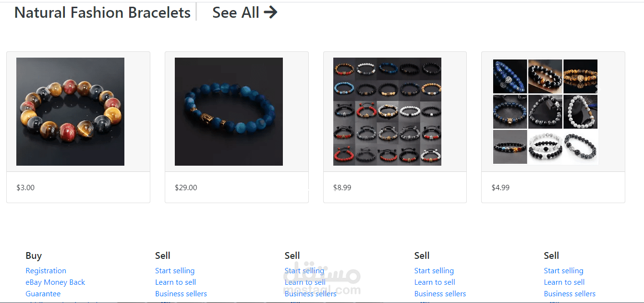The height and width of the screenshot is (303, 644).
Task: Open the blue agate bracelet image
Action: [x=229, y=111]
